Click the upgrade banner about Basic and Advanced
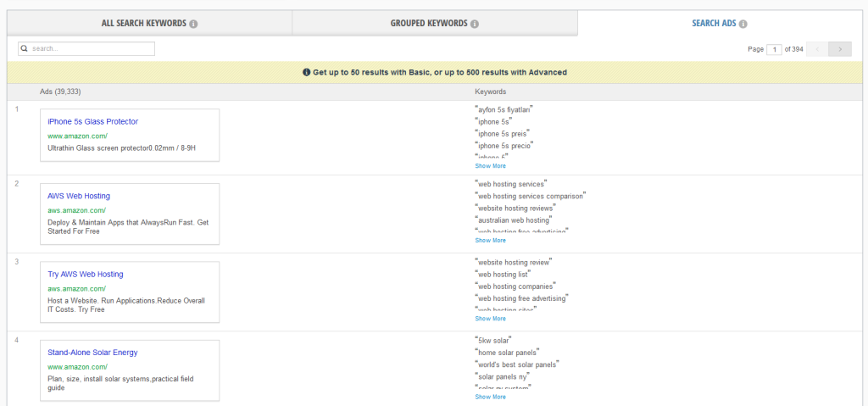 tap(435, 73)
